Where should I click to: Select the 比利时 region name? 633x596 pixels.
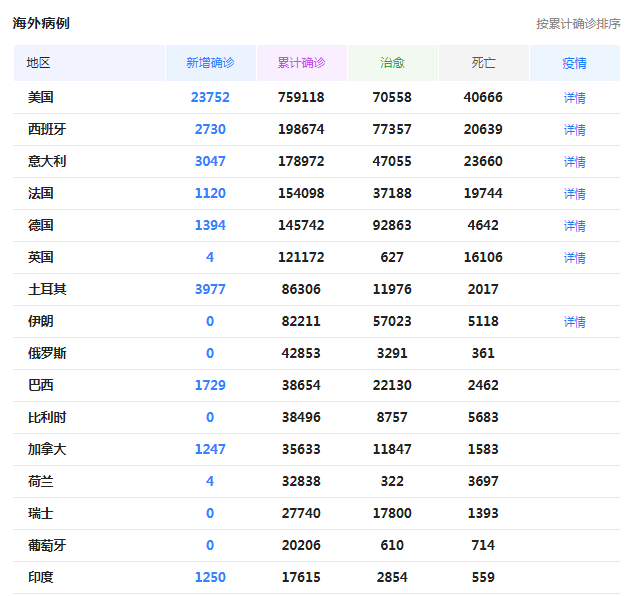(47, 417)
